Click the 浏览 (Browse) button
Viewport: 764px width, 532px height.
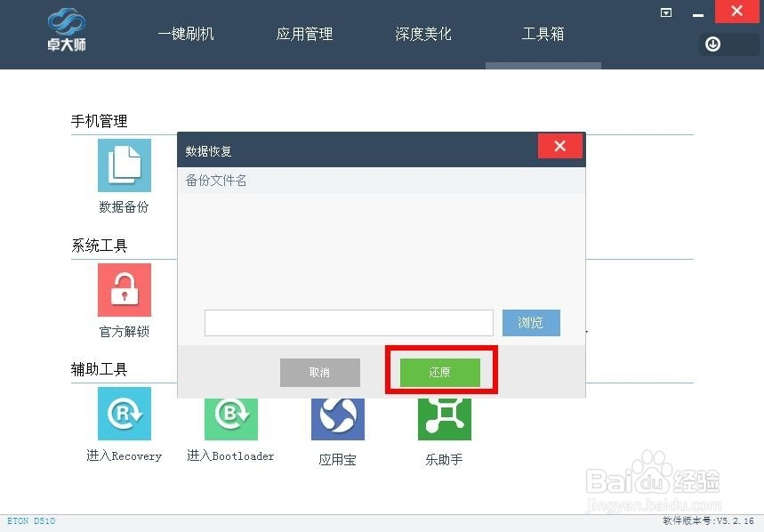point(531,323)
